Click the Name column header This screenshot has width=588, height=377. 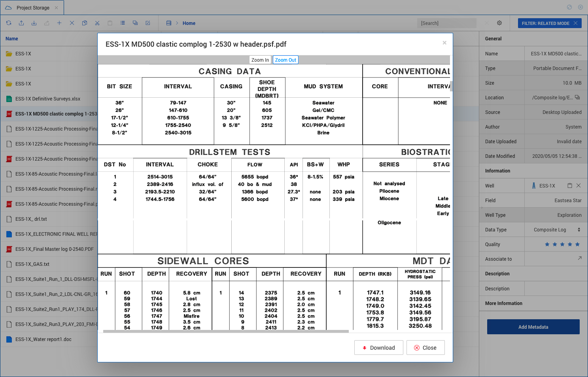[x=12, y=39]
